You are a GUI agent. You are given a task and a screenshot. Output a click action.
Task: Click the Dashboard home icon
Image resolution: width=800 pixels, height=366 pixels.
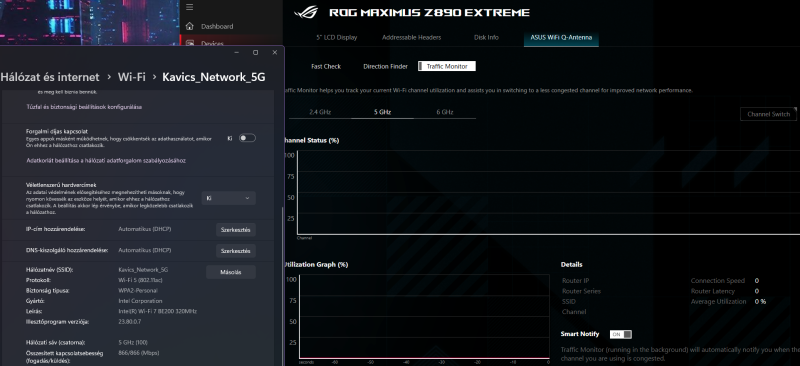tap(190, 26)
